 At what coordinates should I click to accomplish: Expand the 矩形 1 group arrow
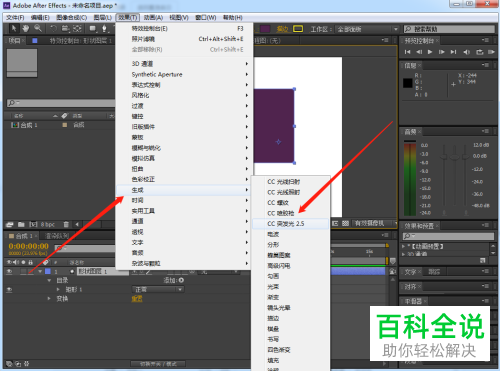pos(58,290)
